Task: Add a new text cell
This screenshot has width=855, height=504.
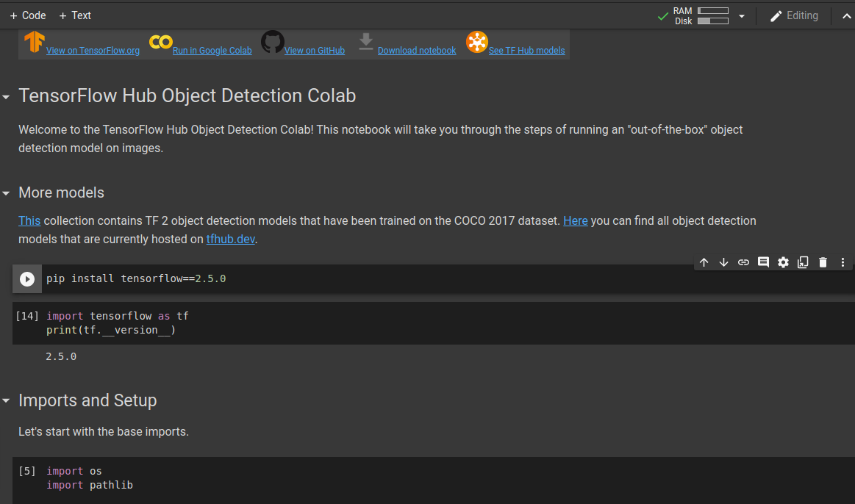Action: [75, 15]
